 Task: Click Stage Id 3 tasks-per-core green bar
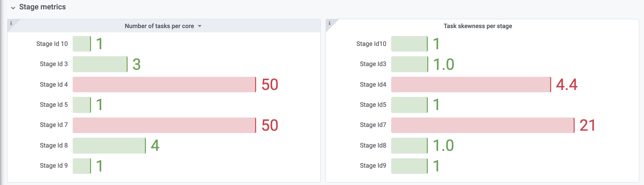click(x=100, y=64)
